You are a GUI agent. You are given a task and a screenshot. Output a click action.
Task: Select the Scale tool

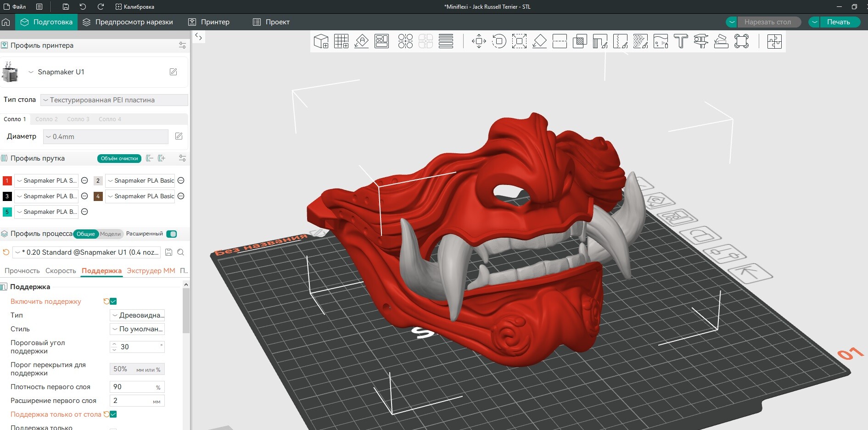[519, 41]
